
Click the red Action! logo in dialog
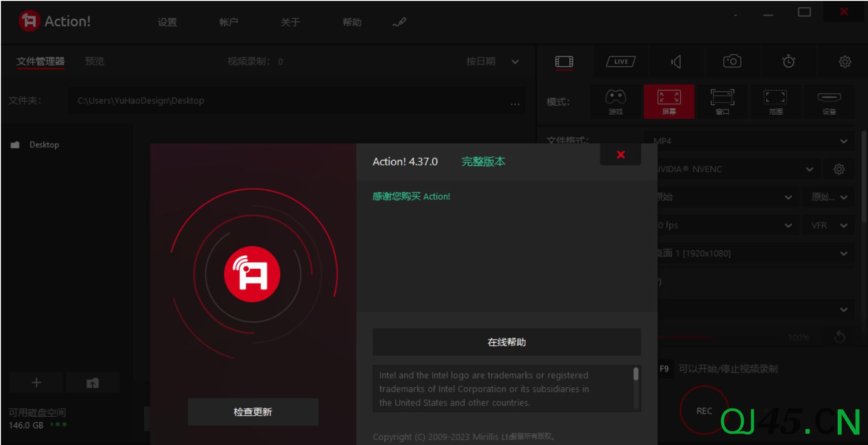[252, 274]
